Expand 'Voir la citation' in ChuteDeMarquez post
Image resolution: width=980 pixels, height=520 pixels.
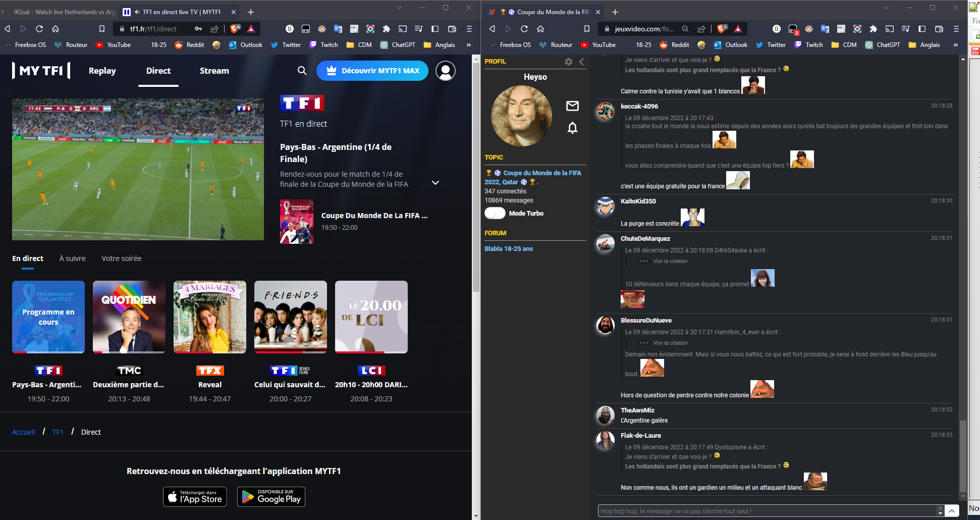(670, 262)
